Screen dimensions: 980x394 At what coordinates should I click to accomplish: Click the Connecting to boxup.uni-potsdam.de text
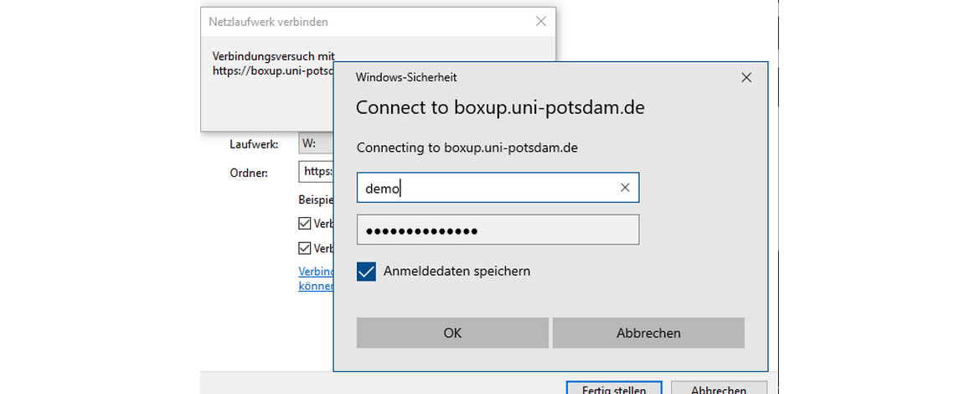(467, 148)
